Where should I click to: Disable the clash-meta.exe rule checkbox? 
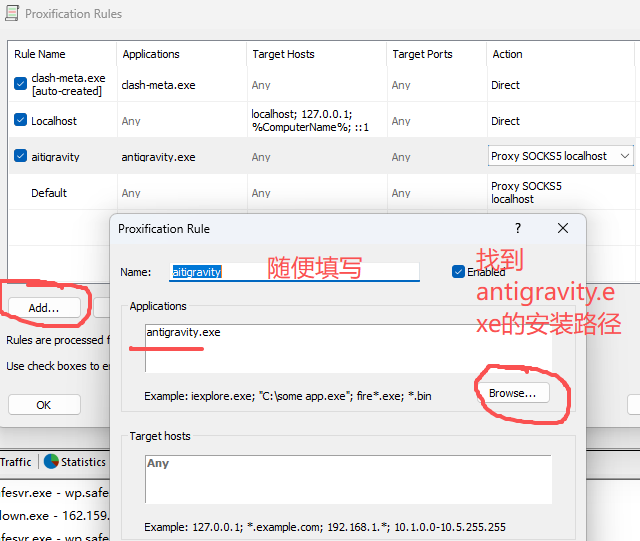[21, 85]
